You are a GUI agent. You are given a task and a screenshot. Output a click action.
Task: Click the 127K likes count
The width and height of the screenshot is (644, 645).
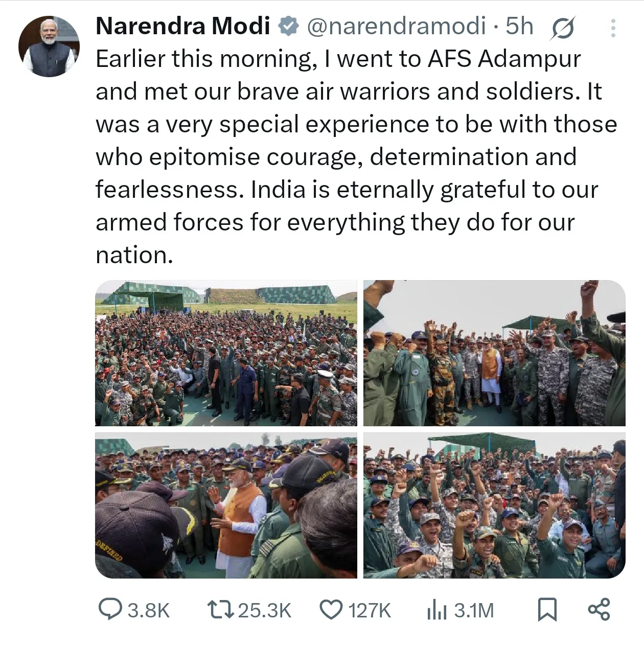click(370, 610)
